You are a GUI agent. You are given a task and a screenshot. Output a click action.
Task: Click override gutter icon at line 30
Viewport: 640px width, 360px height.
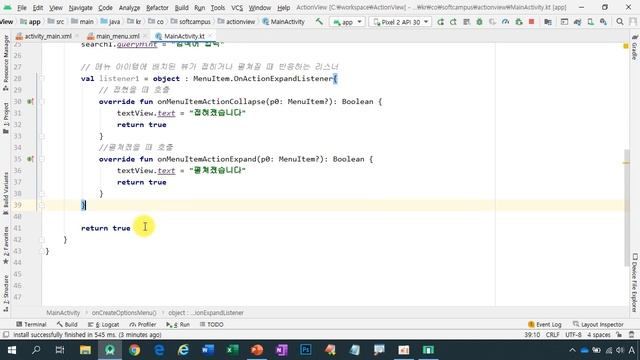click(30, 101)
